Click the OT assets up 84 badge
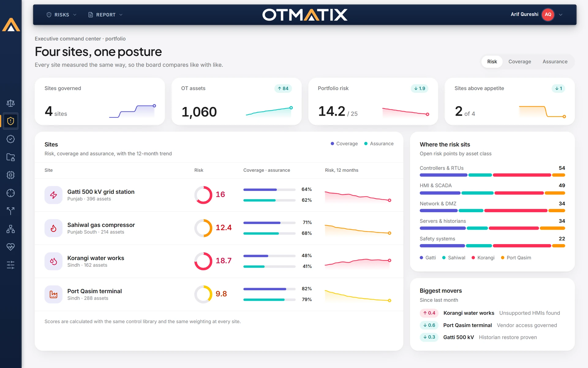The height and width of the screenshot is (368, 588). coord(283,88)
